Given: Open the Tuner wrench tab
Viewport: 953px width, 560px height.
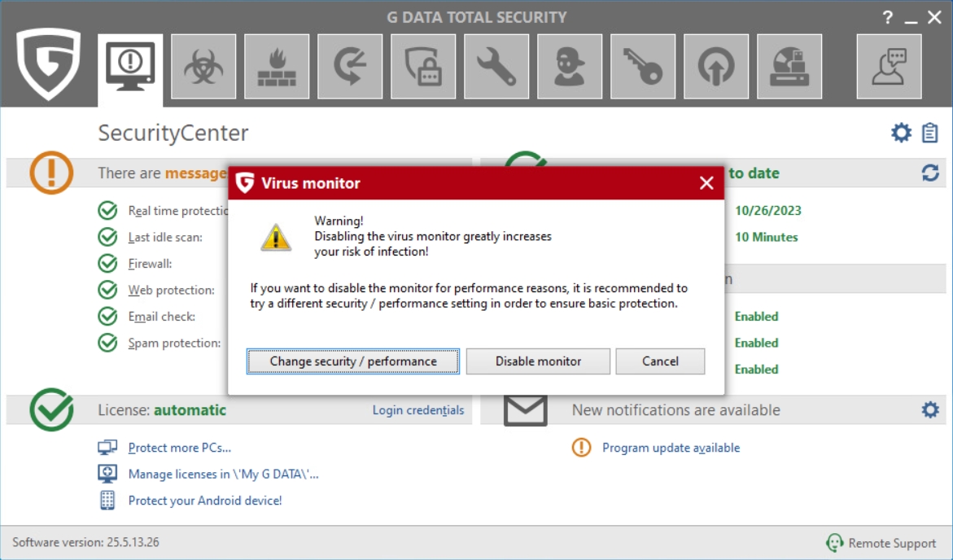Looking at the screenshot, I should point(496,67).
